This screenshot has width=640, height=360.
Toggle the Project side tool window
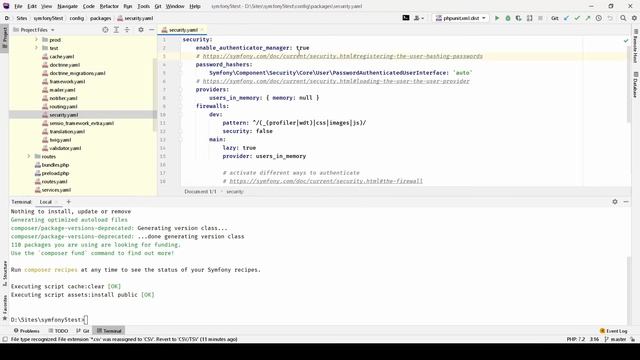pyautogui.click(x=4, y=38)
